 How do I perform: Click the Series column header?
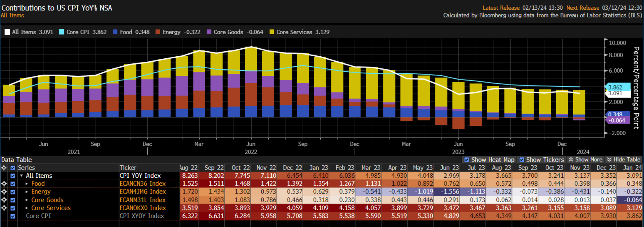[x=26, y=168]
